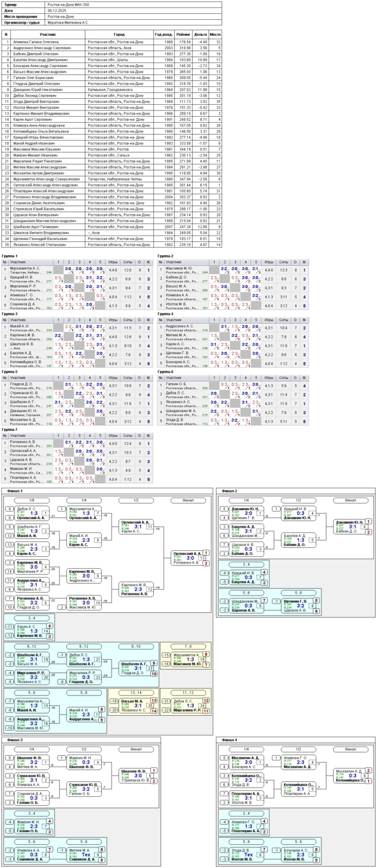Click the Финал-4 bracket heading
The width and height of the screenshot is (377, 868).
(228, 740)
